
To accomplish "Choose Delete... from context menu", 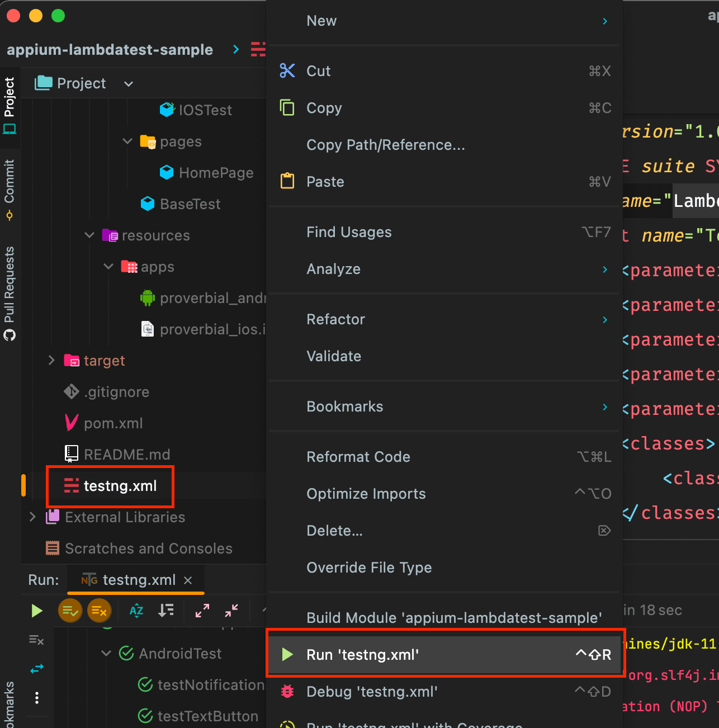I will 446,531.
